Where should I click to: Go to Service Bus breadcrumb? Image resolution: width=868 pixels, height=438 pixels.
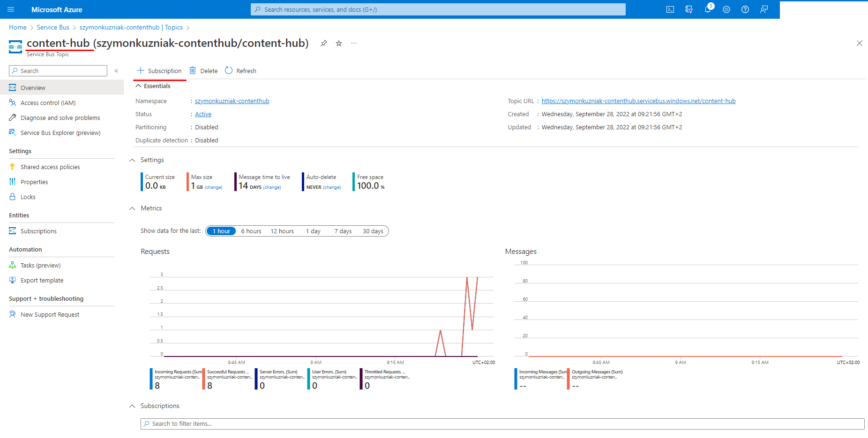[x=53, y=27]
